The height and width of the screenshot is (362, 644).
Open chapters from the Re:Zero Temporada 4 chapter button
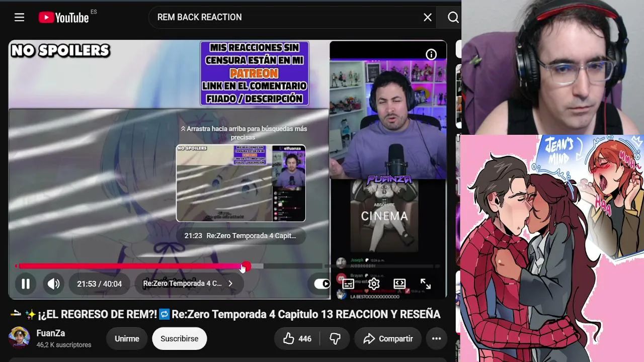tap(188, 284)
